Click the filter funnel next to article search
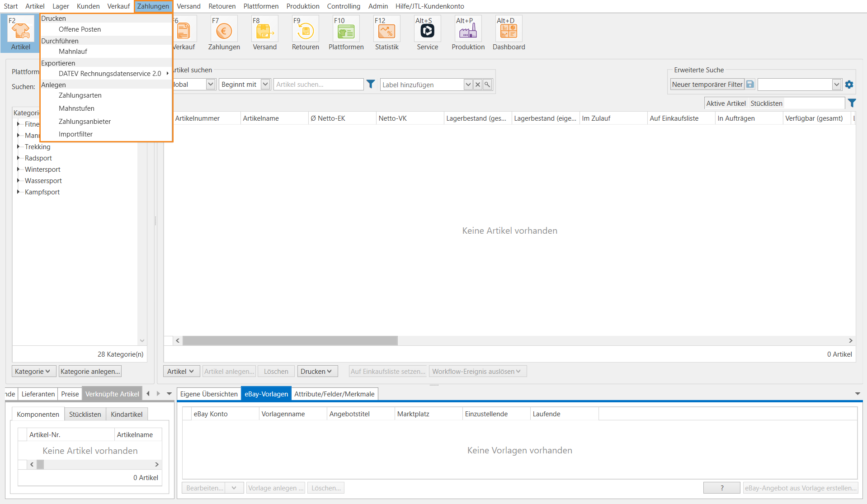The height and width of the screenshot is (504, 867). click(371, 84)
